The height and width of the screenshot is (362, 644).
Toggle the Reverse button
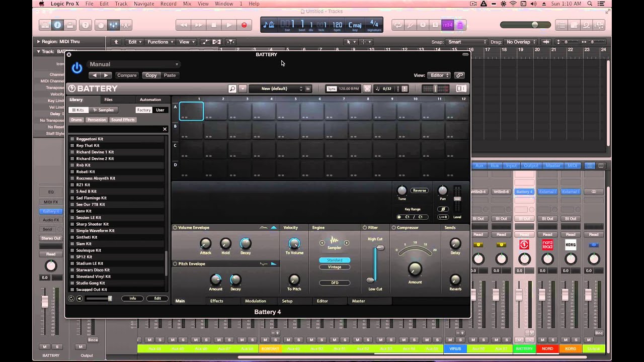(x=419, y=191)
